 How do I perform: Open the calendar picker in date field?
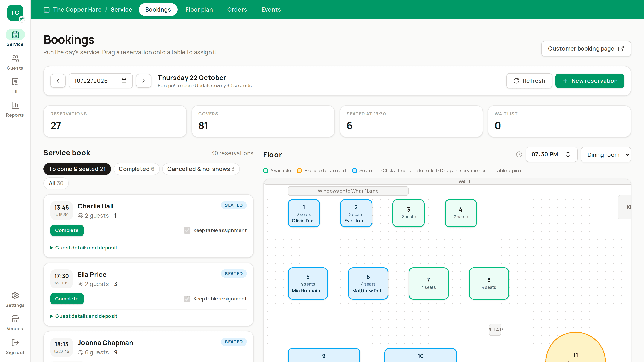(x=124, y=81)
